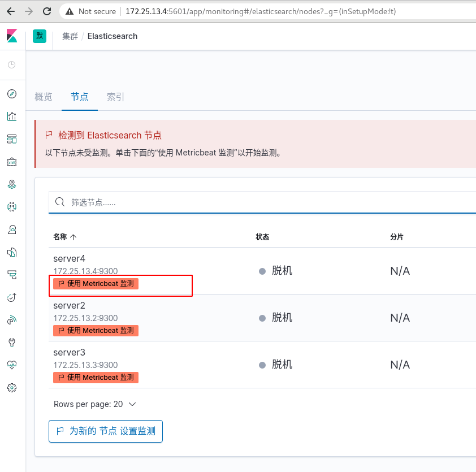The image size is (476, 472).
Task: Expand Rows per page dropdown
Action: pyautogui.click(x=95, y=404)
